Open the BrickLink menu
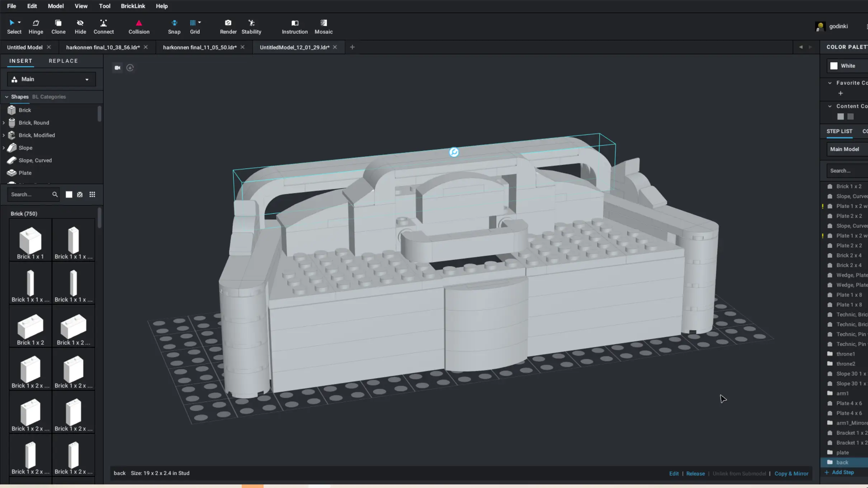The image size is (868, 488). [133, 6]
